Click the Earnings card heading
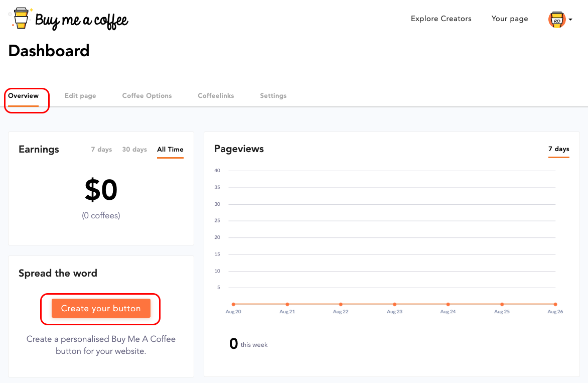The width and height of the screenshot is (588, 383). point(39,149)
